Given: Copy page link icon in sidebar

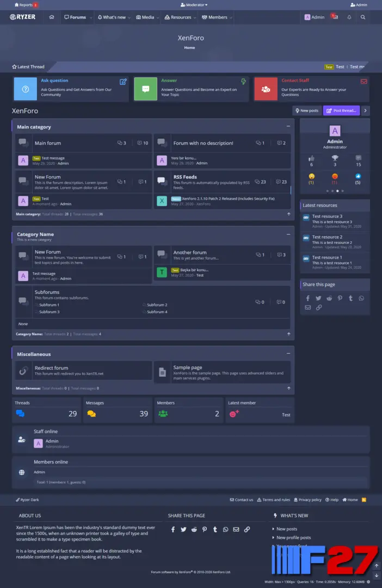Looking at the screenshot, I should [x=319, y=308].
